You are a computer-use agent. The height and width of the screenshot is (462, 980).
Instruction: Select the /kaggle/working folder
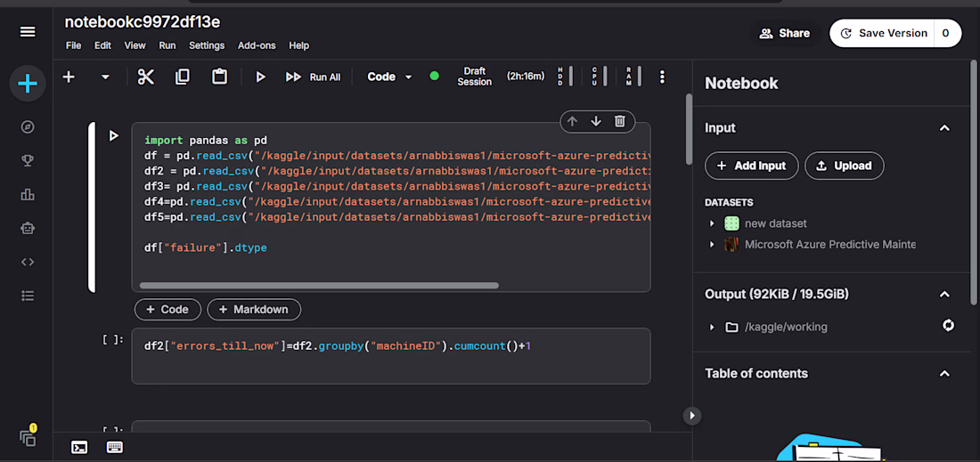[x=787, y=328]
